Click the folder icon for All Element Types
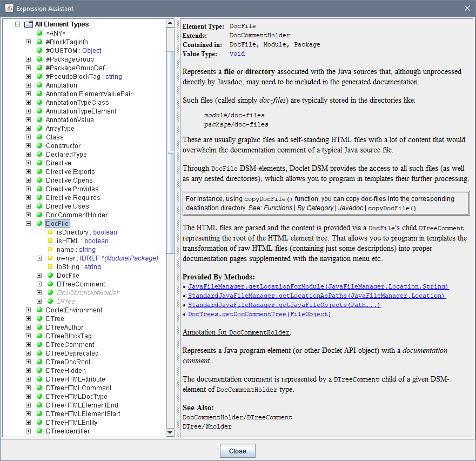Screen dimensions: 476x461 click(29, 24)
